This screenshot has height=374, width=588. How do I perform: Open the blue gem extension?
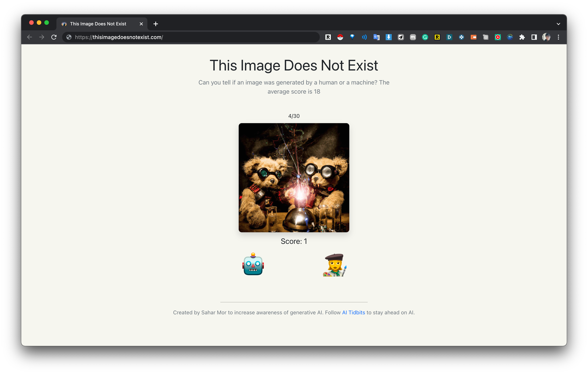[x=352, y=37]
